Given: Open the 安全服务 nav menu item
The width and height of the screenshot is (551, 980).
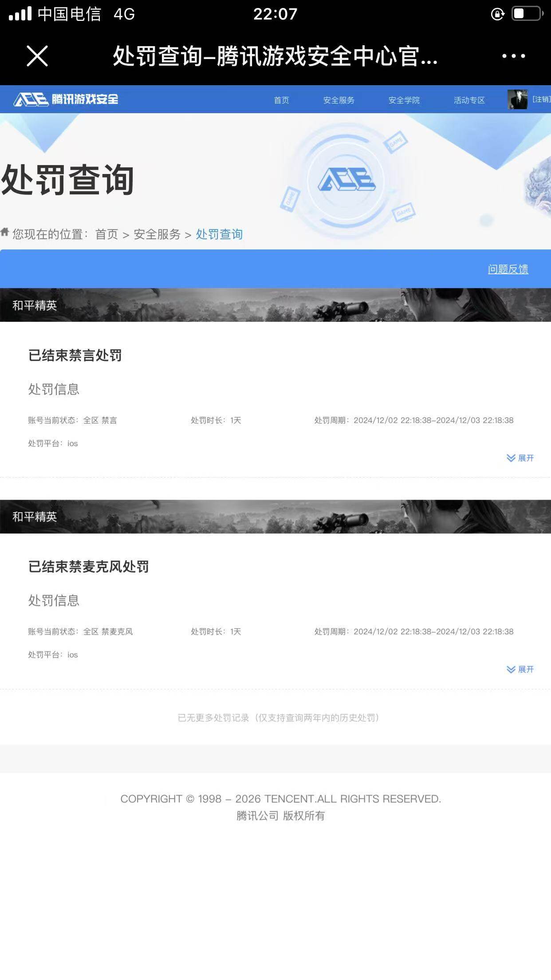Looking at the screenshot, I should (338, 100).
